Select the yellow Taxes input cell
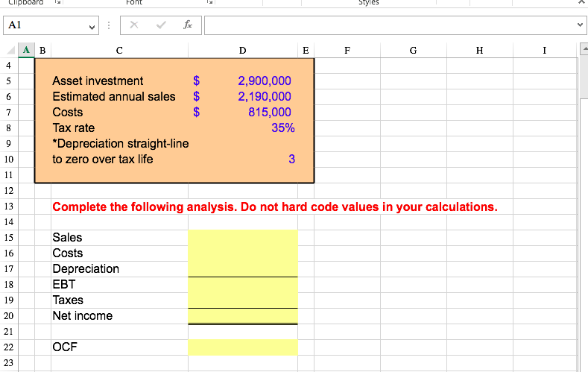Viewport: 588px width, 372px height. click(243, 300)
